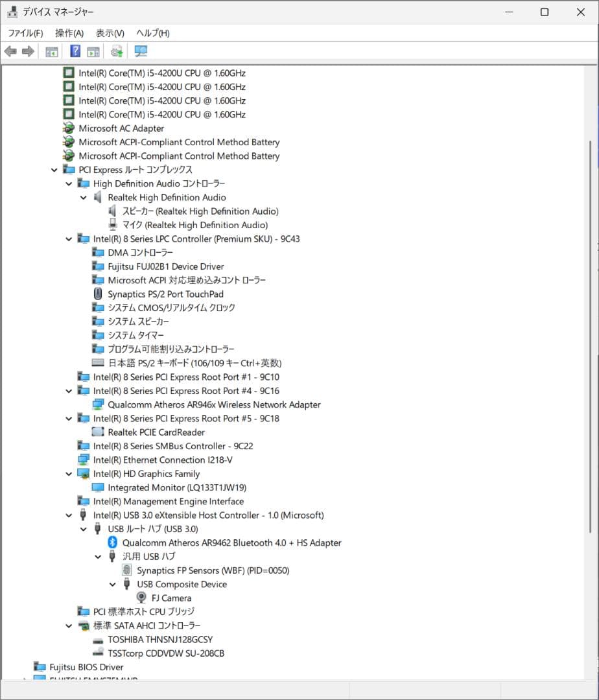Click the monitor icon of Integrated Monitor

click(98, 487)
